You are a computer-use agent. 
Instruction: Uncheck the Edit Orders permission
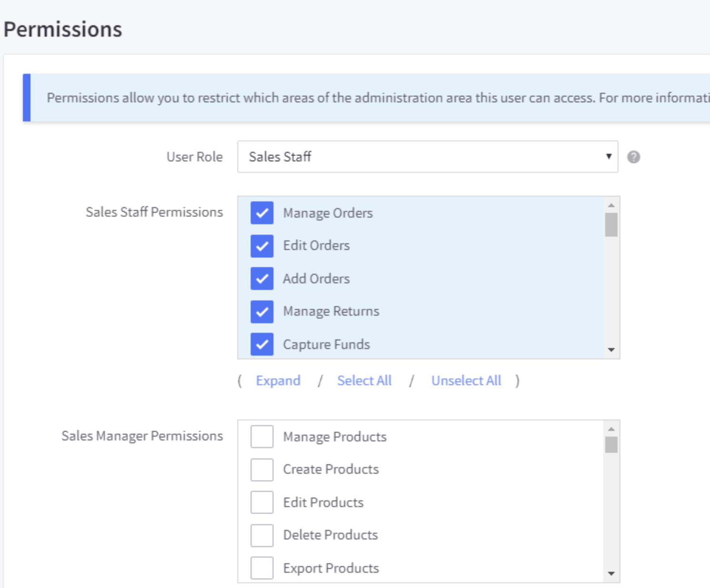click(x=262, y=246)
